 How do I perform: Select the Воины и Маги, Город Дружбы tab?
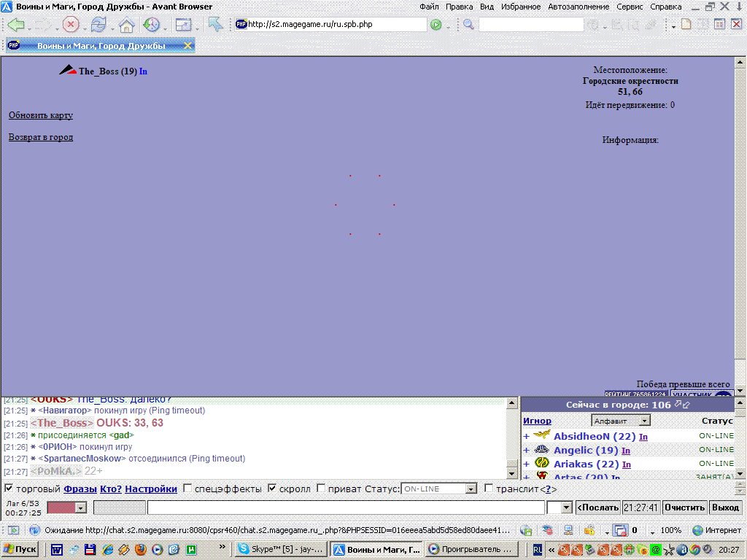100,46
